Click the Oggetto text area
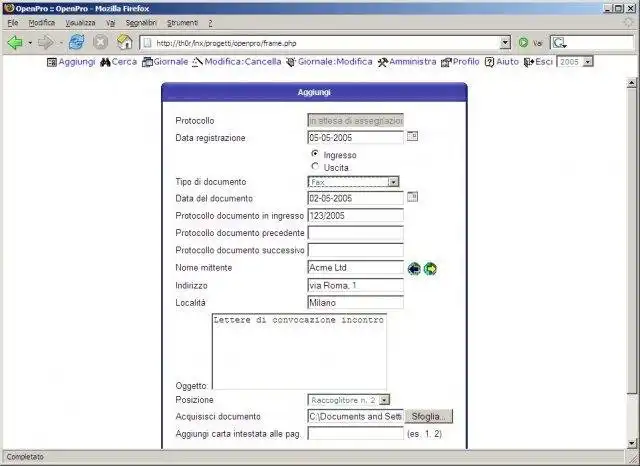The image size is (640, 466). [x=299, y=351]
